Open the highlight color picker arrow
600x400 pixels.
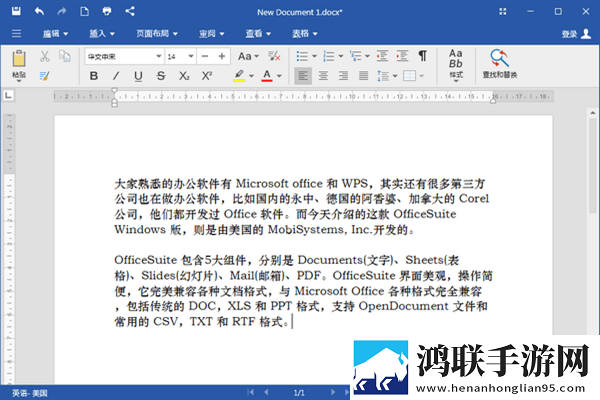251,76
